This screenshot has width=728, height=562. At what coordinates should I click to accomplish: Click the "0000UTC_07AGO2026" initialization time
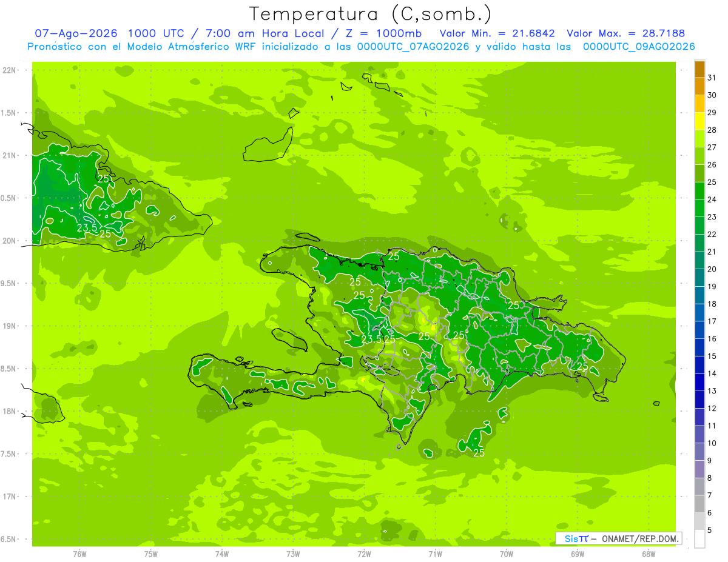(413, 47)
